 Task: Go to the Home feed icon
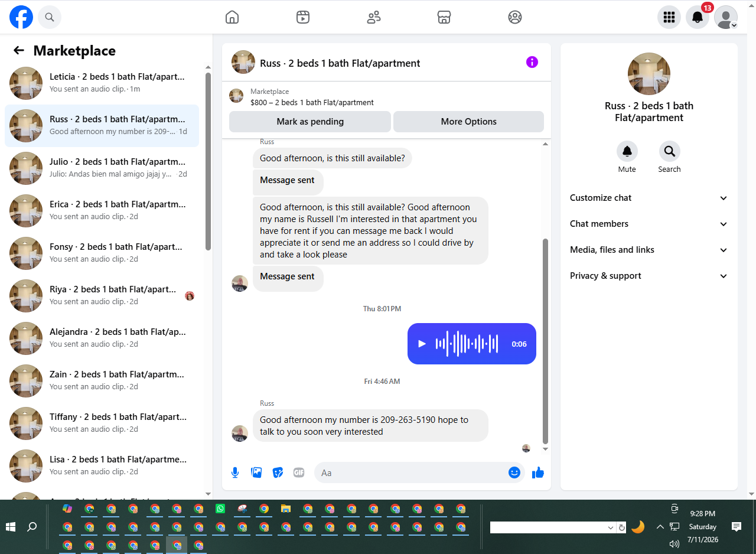[232, 17]
